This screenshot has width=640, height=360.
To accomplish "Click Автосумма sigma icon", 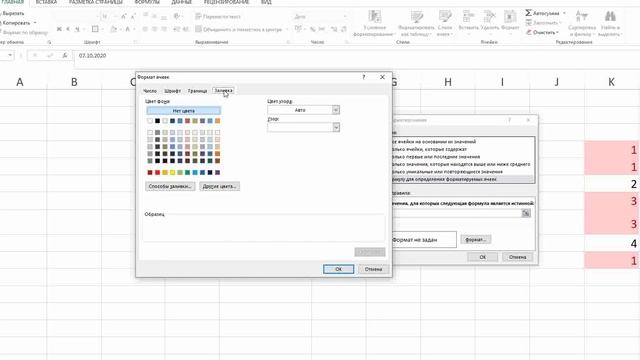I will [x=542, y=13].
